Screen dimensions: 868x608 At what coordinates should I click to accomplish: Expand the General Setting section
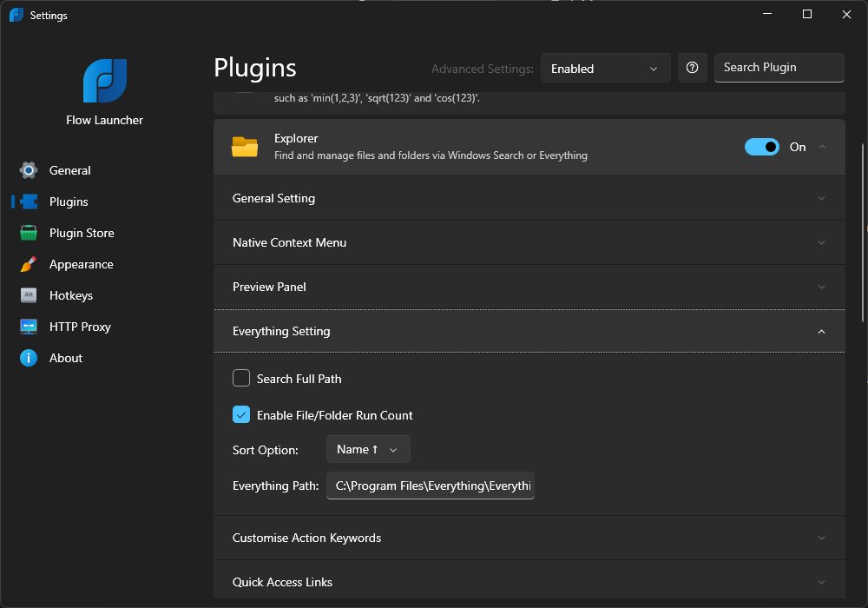coord(529,198)
